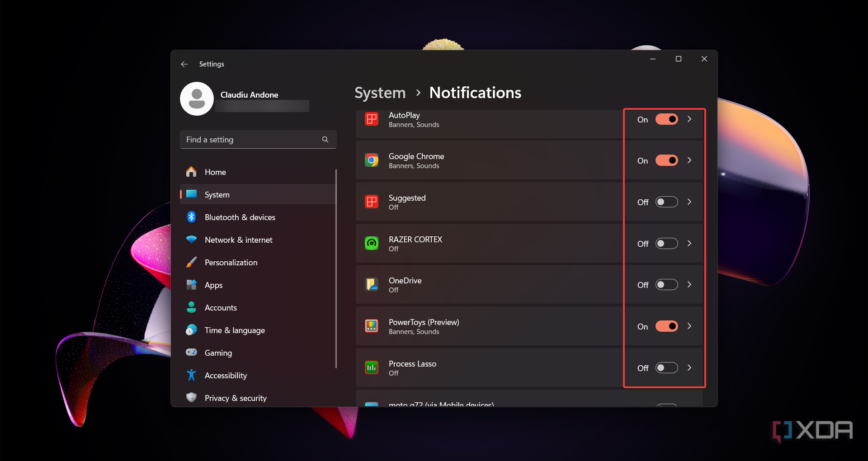Click the user profile avatar

[197, 99]
